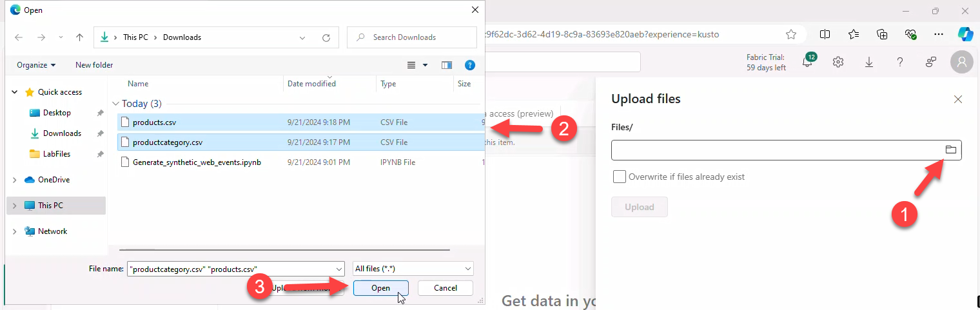Click the horizontal scrollbar in file list
980x310 pixels.
point(284,249)
